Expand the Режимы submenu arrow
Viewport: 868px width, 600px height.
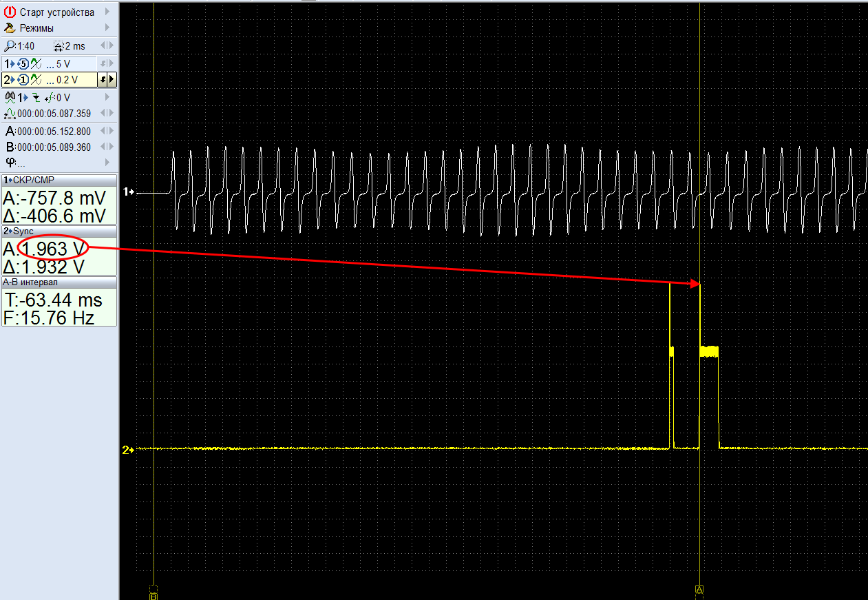tap(107, 28)
